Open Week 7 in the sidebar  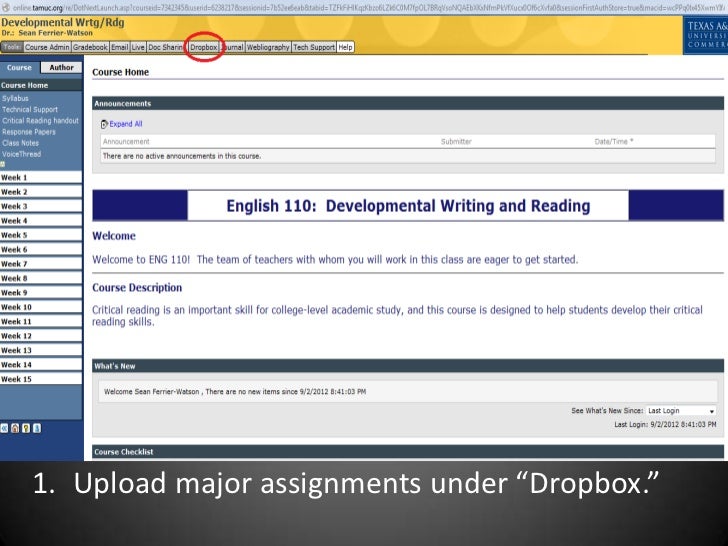pyautogui.click(x=41, y=264)
